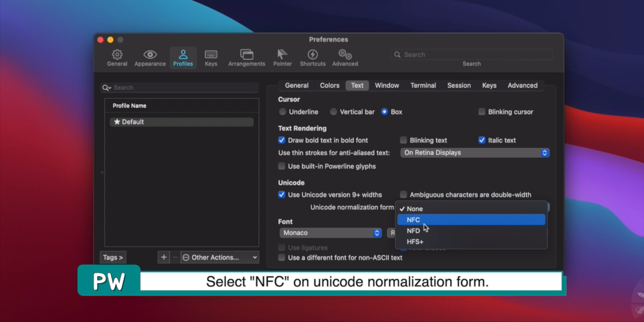This screenshot has height=322, width=644.
Task: Open the Appearance eye icon
Action: coord(150,54)
